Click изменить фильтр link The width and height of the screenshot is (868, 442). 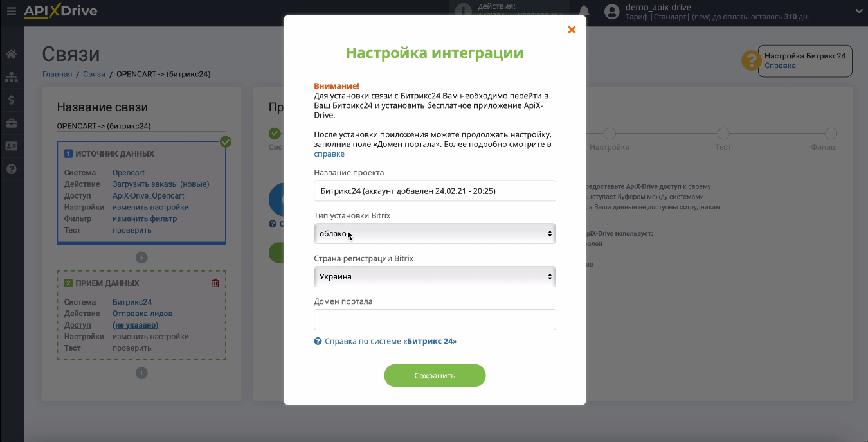tap(145, 219)
